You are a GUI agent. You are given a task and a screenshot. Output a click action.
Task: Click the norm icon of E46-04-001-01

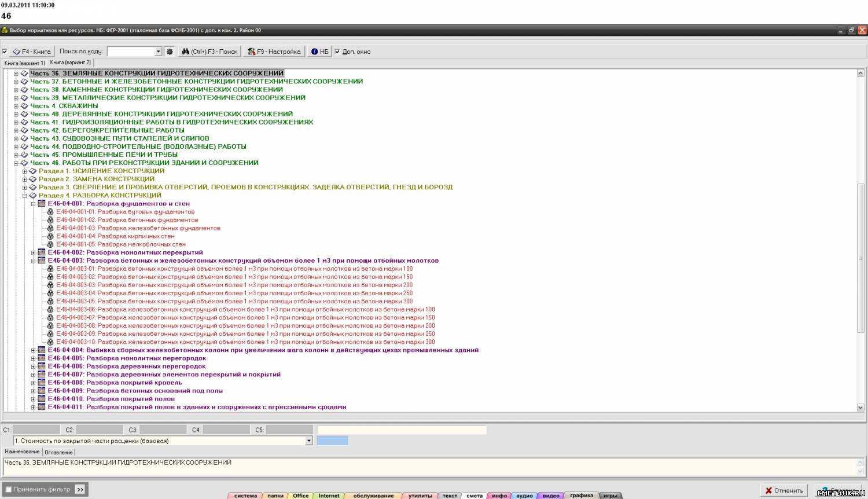pyautogui.click(x=50, y=212)
